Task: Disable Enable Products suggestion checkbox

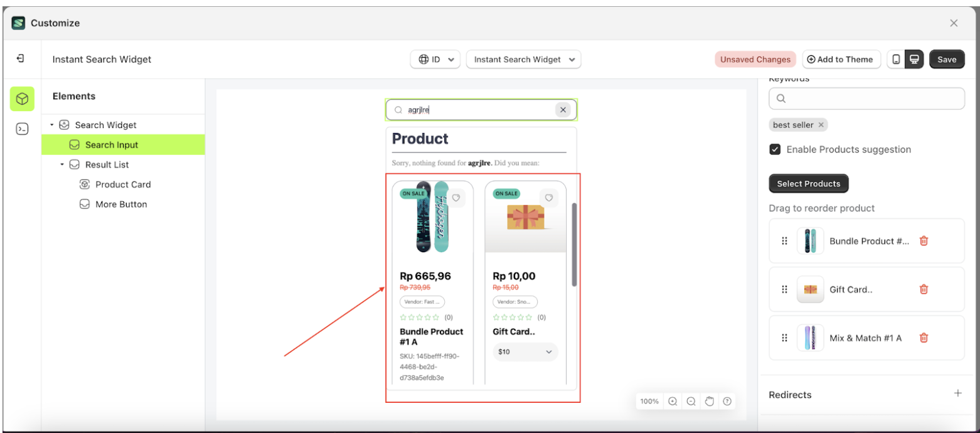Action: [775, 149]
